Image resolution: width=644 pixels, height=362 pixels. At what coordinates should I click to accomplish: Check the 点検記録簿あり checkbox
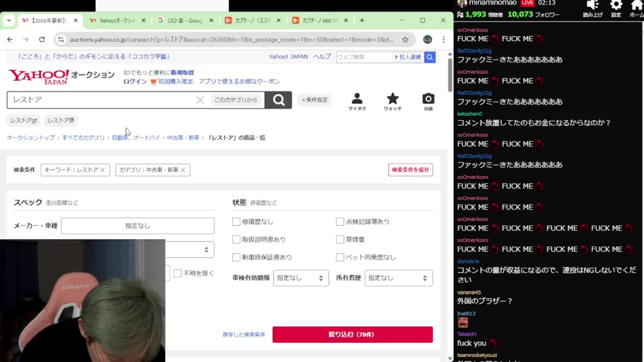coord(340,222)
